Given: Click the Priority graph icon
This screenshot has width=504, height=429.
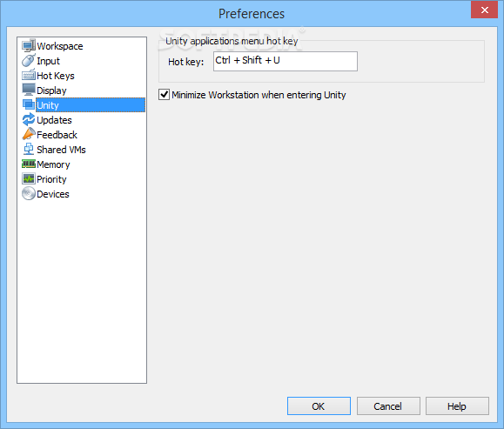Looking at the screenshot, I should (x=29, y=178).
